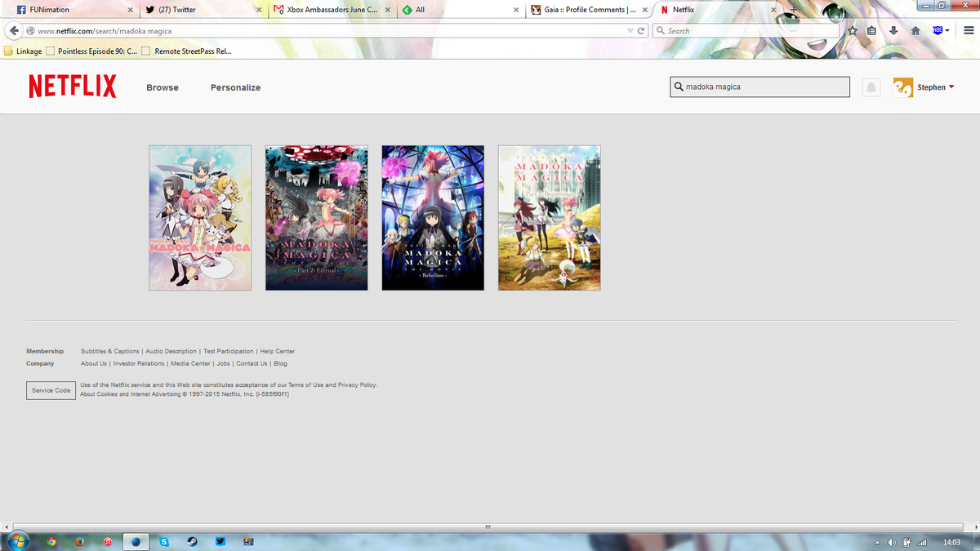Image resolution: width=980 pixels, height=551 pixels.
Task: Open the About Us link
Action: (x=94, y=363)
